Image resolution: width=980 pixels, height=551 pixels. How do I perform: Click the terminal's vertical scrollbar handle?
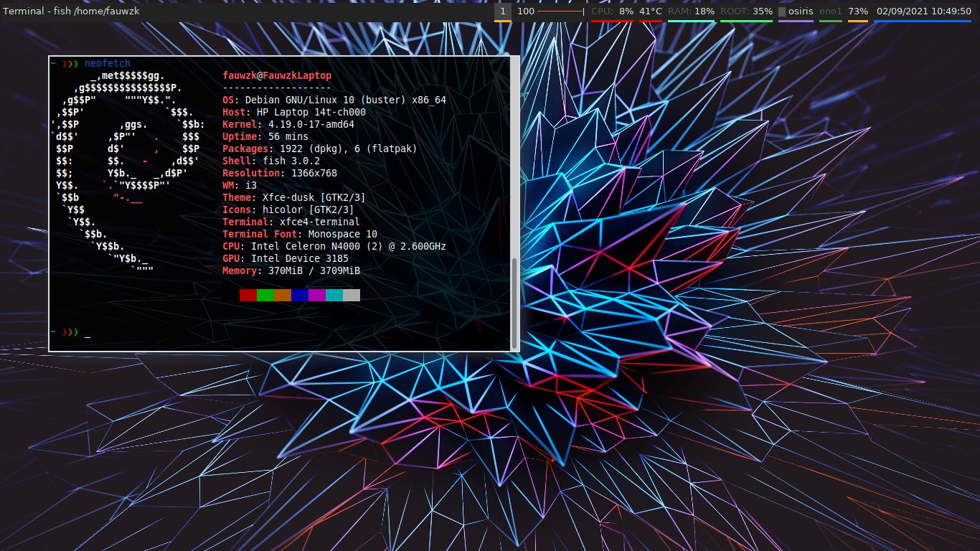coord(514,303)
